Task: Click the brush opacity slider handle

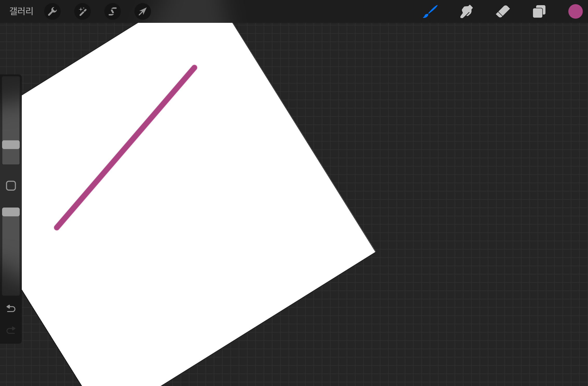Action: click(11, 212)
